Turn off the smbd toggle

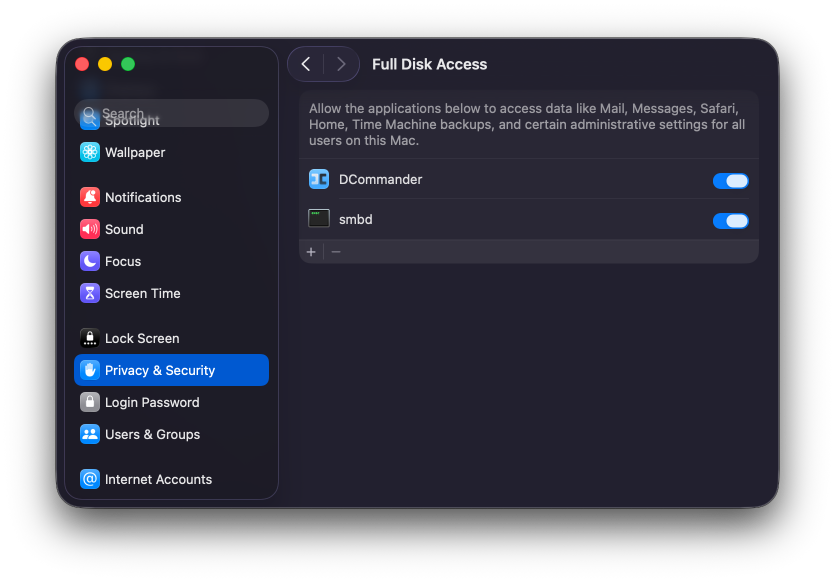tap(731, 221)
